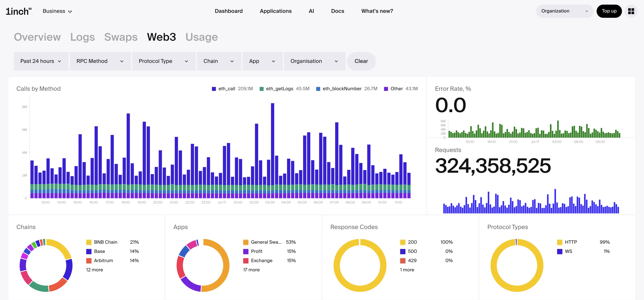644x300 pixels.
Task: Go to Dashboard in the top navigation
Action: (x=229, y=11)
